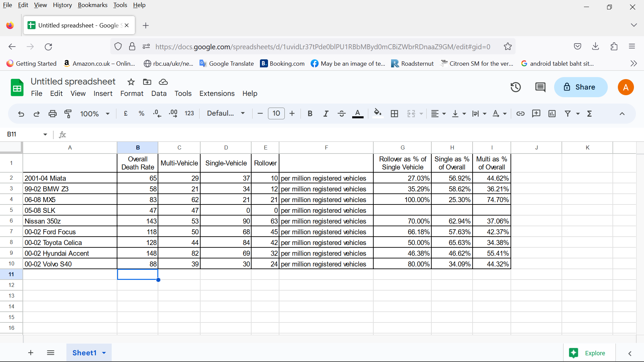
Task: Select the 06-08 MX5 cell
Action: point(70,200)
